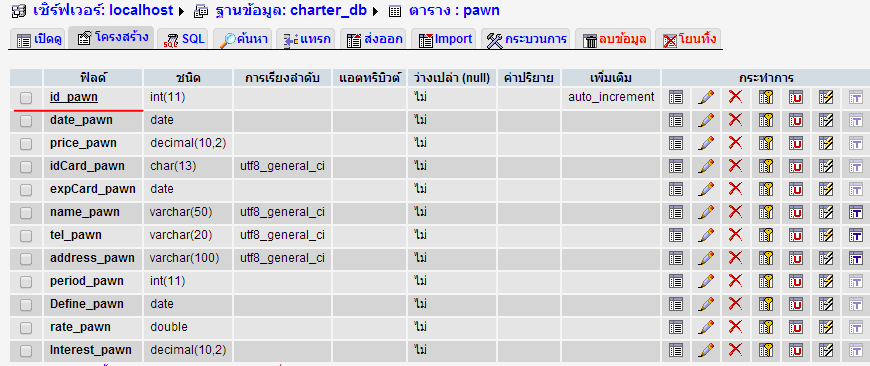
Task: Click index icon in period_pawn row
Action: [x=826, y=282]
